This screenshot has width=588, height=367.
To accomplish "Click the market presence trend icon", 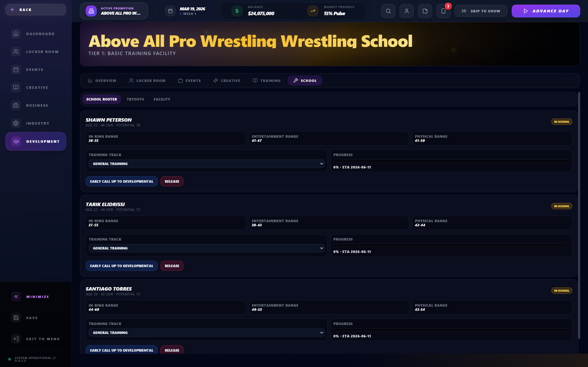I will pos(313,11).
